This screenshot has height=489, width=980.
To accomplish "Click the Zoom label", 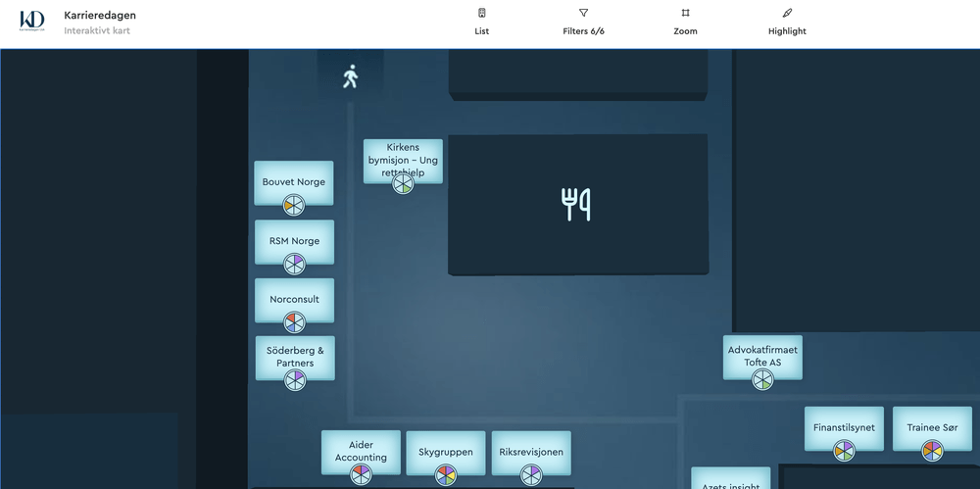I will [686, 31].
